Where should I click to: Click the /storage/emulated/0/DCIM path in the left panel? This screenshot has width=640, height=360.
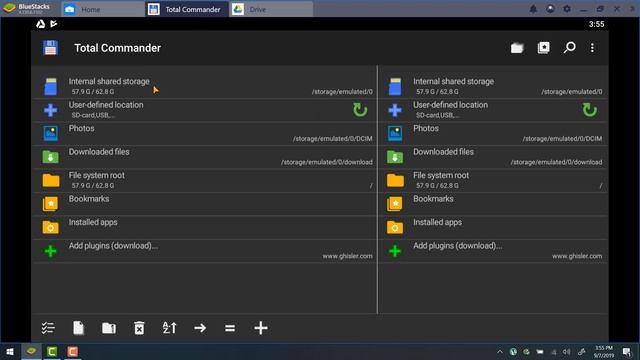[x=333, y=139]
